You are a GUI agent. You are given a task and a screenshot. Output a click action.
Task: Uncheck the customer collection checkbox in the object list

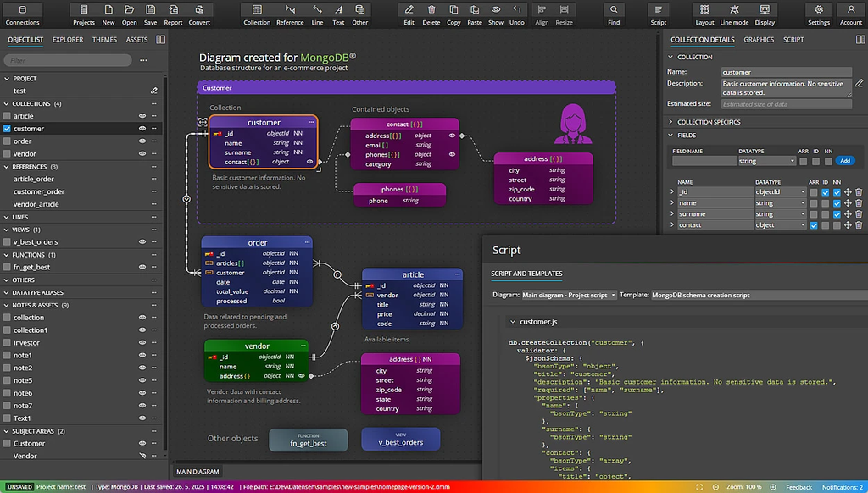7,129
